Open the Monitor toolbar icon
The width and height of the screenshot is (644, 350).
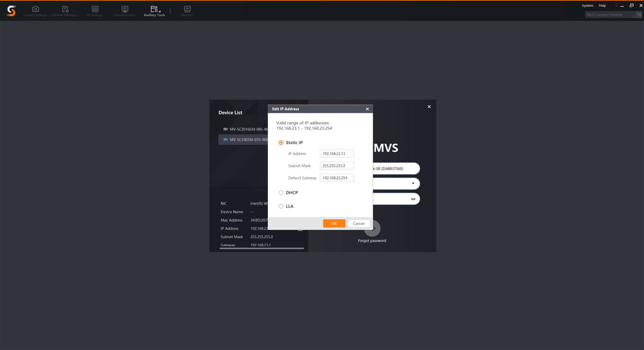point(187,11)
